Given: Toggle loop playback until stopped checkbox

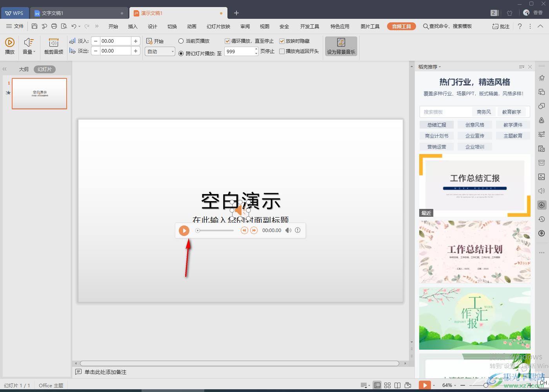Looking at the screenshot, I should pos(227,41).
